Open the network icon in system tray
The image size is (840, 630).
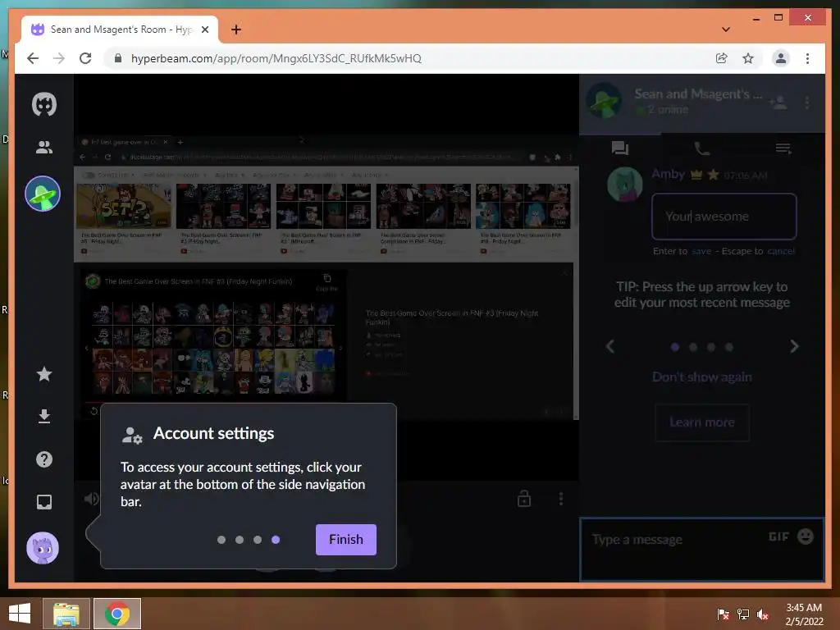(x=743, y=614)
